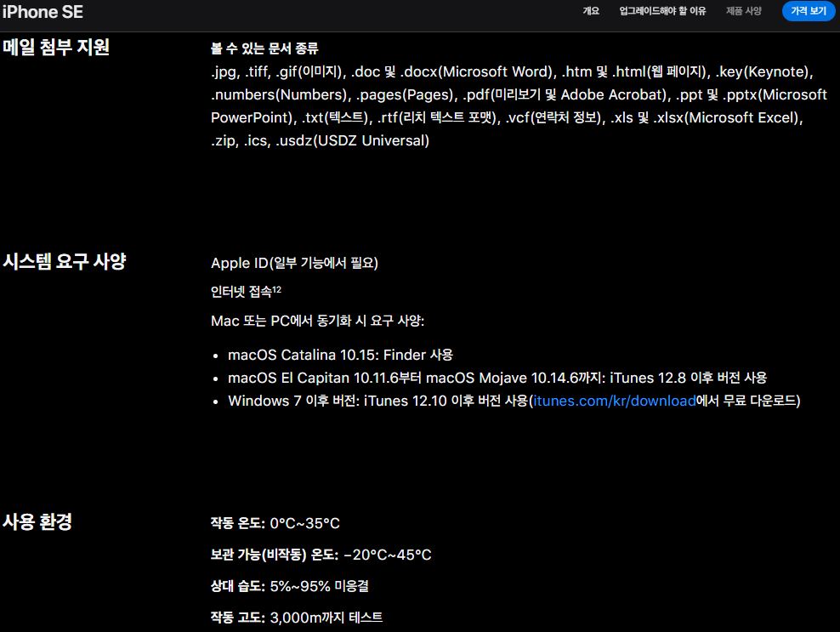Click the .numbers(Numbers) file type text
Screen dimensions: 840x632
tap(280, 95)
